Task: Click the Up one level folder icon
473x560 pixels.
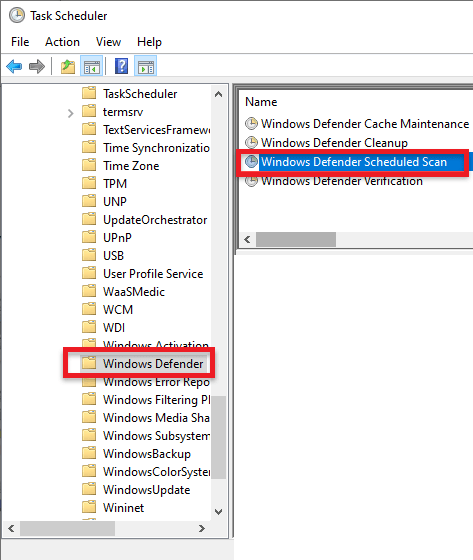Action: pyautogui.click(x=68, y=66)
